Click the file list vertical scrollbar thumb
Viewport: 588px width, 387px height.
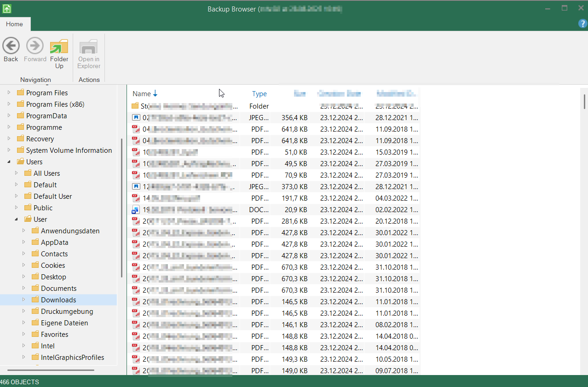(x=585, y=101)
